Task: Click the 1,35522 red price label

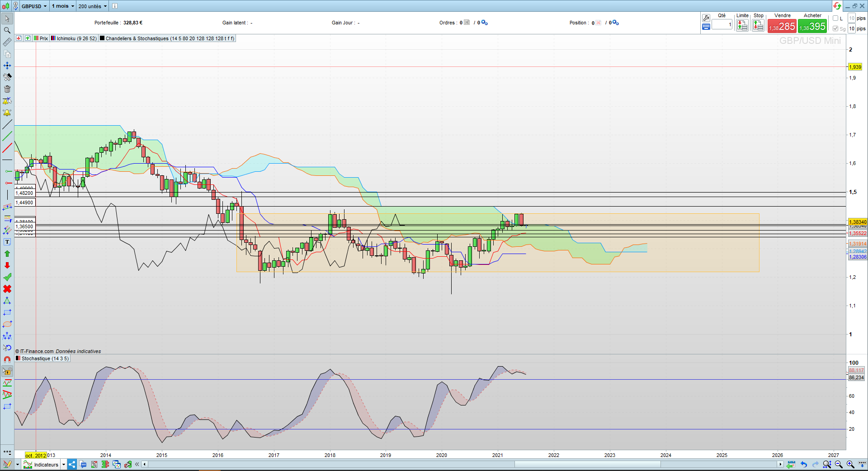Action: point(858,233)
